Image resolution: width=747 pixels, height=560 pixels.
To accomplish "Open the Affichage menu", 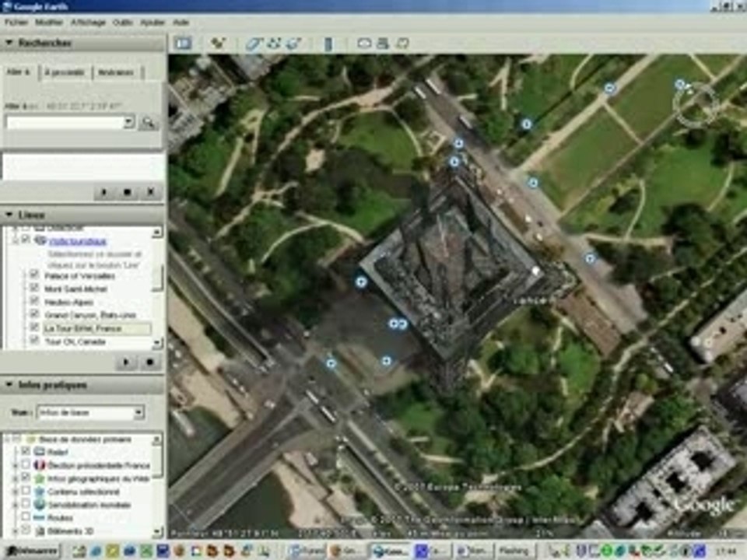I will [x=88, y=23].
